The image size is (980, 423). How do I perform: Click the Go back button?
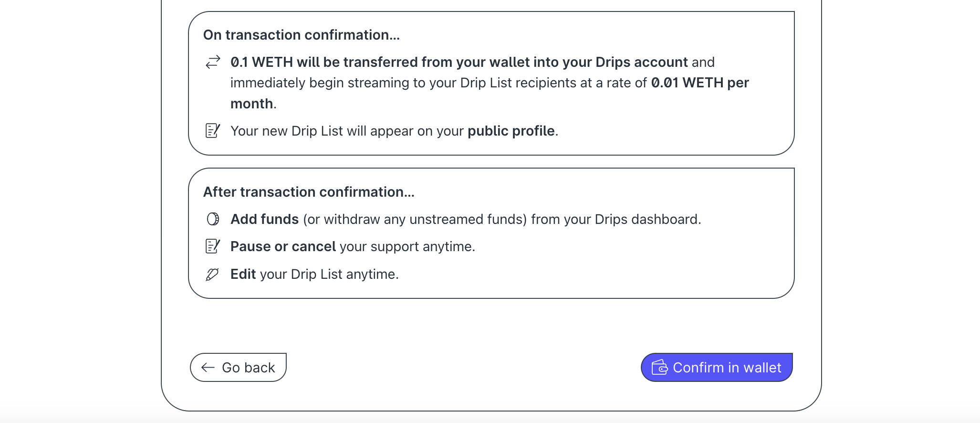click(x=238, y=367)
